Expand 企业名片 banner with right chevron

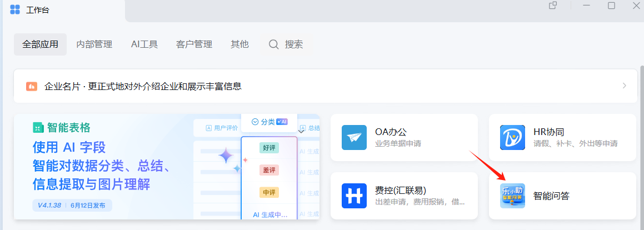(624, 86)
